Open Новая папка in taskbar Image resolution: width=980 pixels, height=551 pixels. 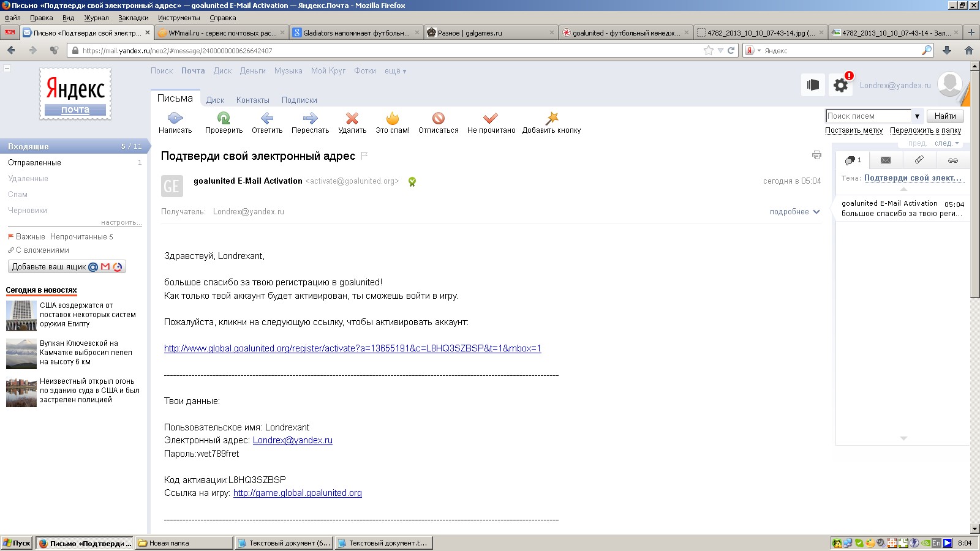[x=184, y=543]
